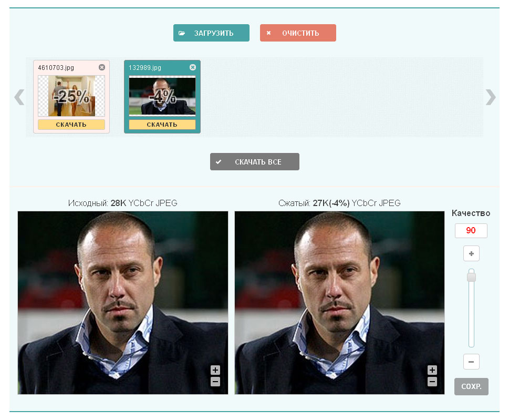Image resolution: width=509 pixels, height=420 pixels.
Task: Remove 132989.jpg using the x icon
Action: coord(193,67)
